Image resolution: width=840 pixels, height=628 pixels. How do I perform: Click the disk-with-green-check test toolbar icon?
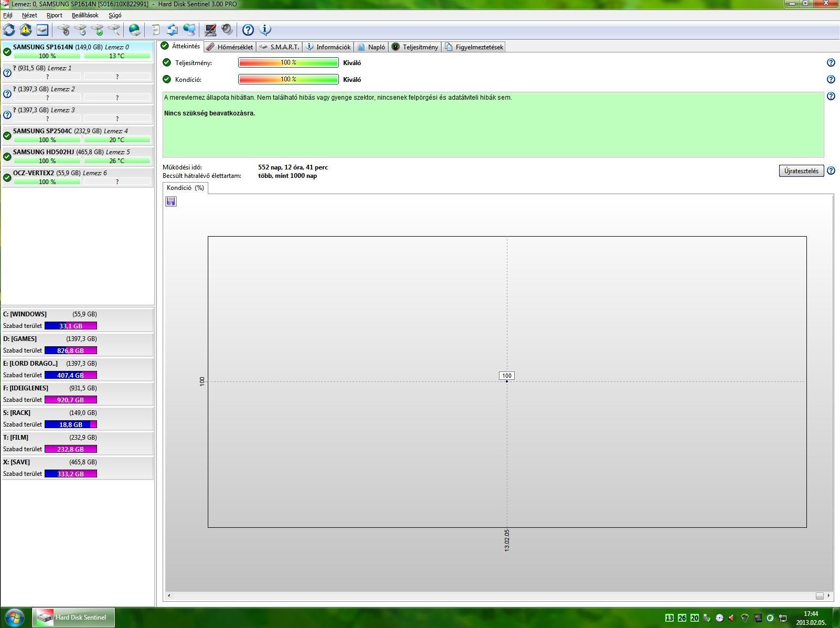tap(97, 30)
